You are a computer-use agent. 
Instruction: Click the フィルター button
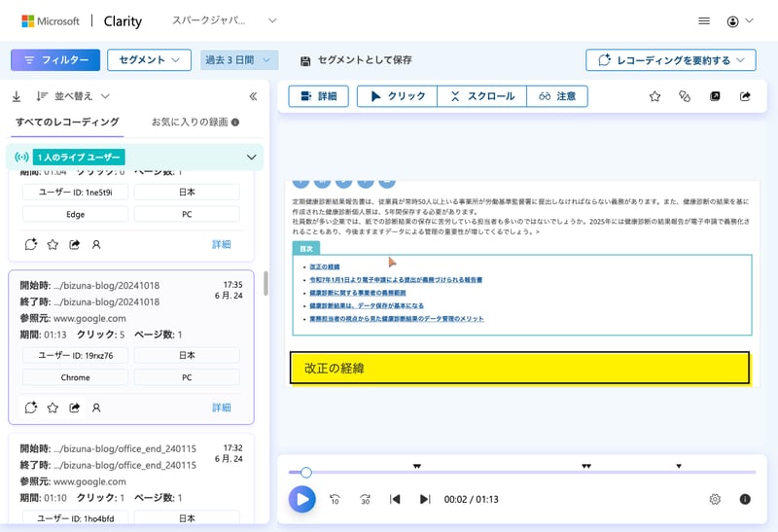click(x=55, y=60)
